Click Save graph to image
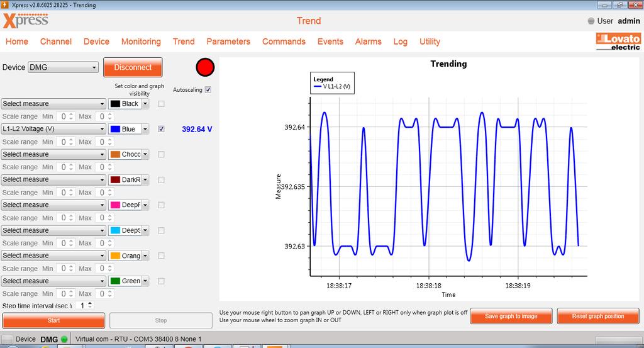 [511, 317]
